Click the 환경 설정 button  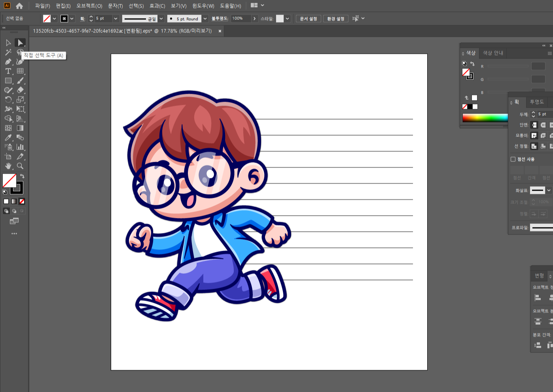335,19
